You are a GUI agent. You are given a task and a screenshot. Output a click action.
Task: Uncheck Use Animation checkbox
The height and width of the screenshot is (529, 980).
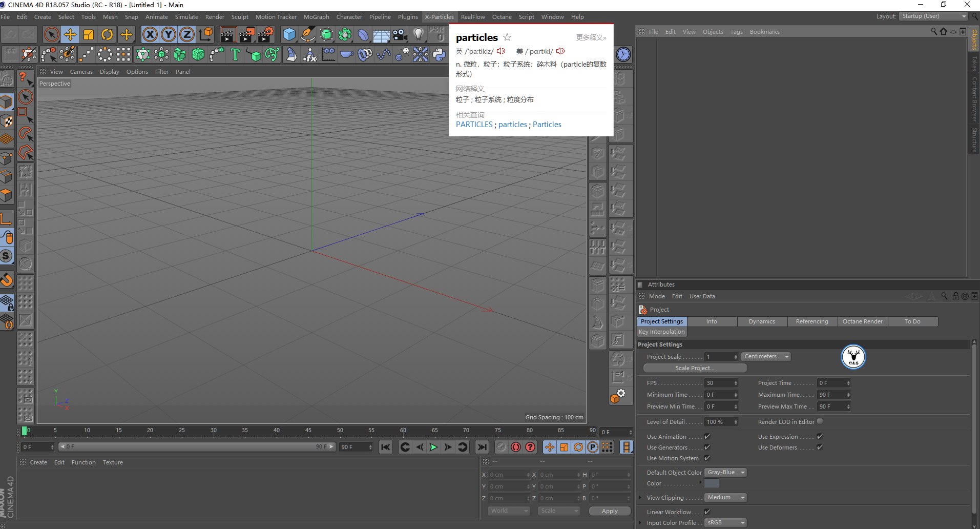pyautogui.click(x=707, y=436)
